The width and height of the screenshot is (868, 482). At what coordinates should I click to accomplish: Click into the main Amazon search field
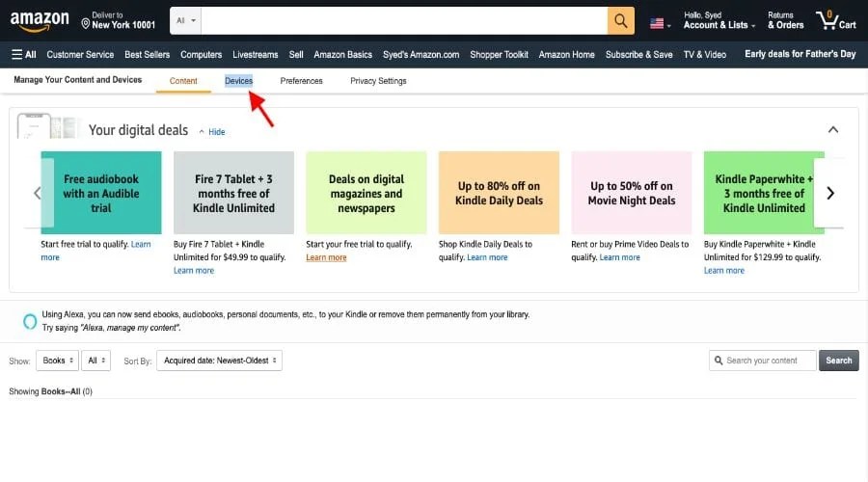(404, 21)
